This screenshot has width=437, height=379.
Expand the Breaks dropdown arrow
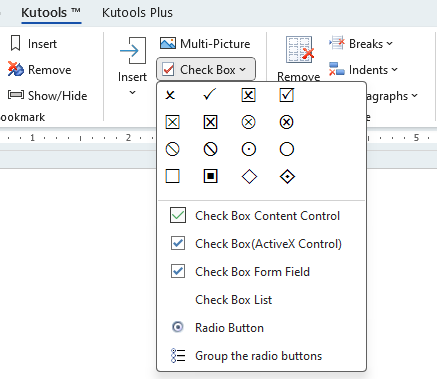(x=390, y=43)
